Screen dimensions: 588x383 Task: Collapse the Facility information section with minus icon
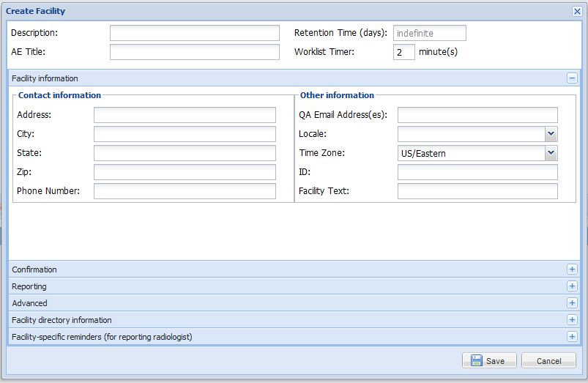[572, 78]
